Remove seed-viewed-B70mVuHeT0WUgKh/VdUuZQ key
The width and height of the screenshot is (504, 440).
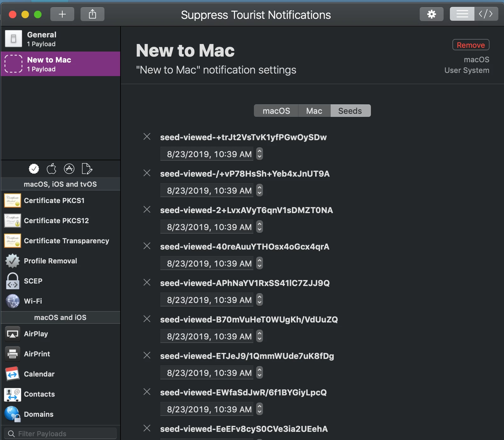click(147, 319)
